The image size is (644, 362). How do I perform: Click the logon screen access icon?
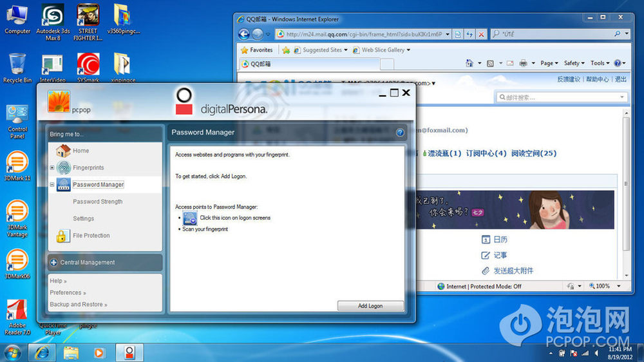click(x=190, y=218)
